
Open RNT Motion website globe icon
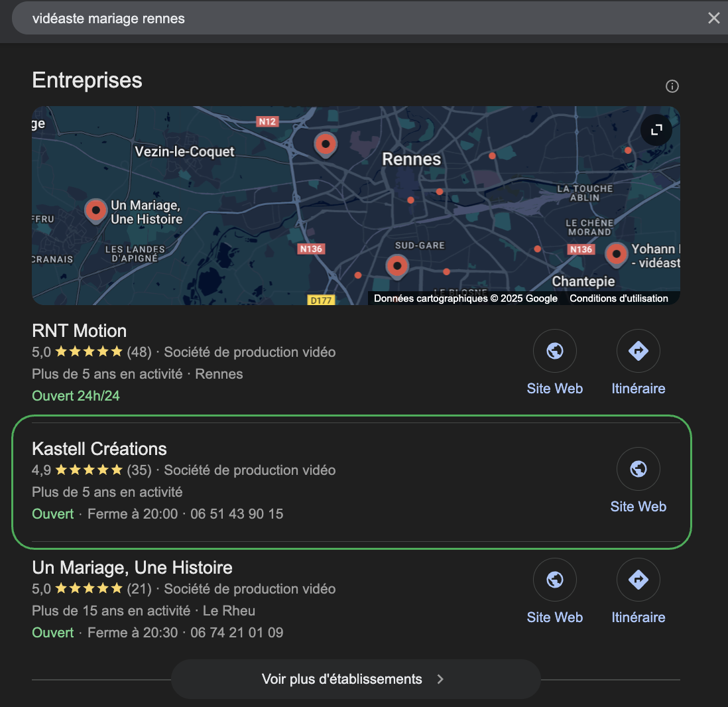click(x=554, y=351)
